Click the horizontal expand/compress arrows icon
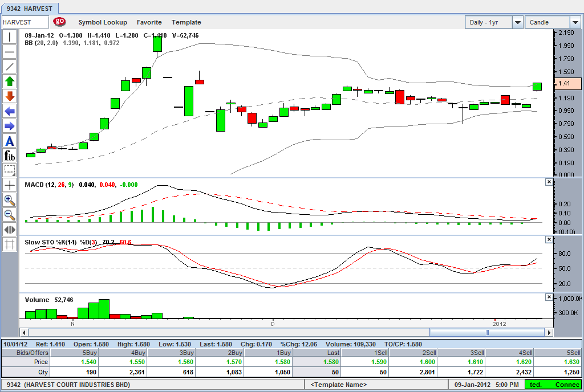 [10, 230]
